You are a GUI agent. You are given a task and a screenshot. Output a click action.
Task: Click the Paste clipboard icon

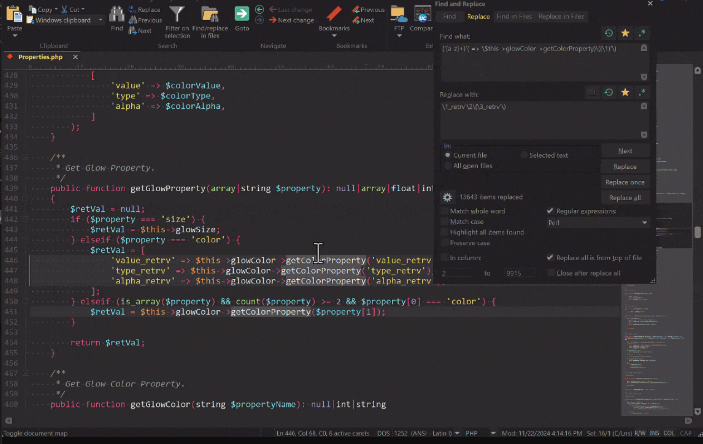tap(14, 14)
